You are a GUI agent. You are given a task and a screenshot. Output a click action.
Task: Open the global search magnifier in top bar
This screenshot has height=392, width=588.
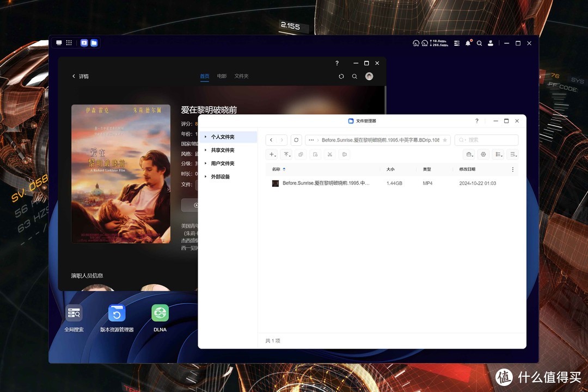(479, 43)
